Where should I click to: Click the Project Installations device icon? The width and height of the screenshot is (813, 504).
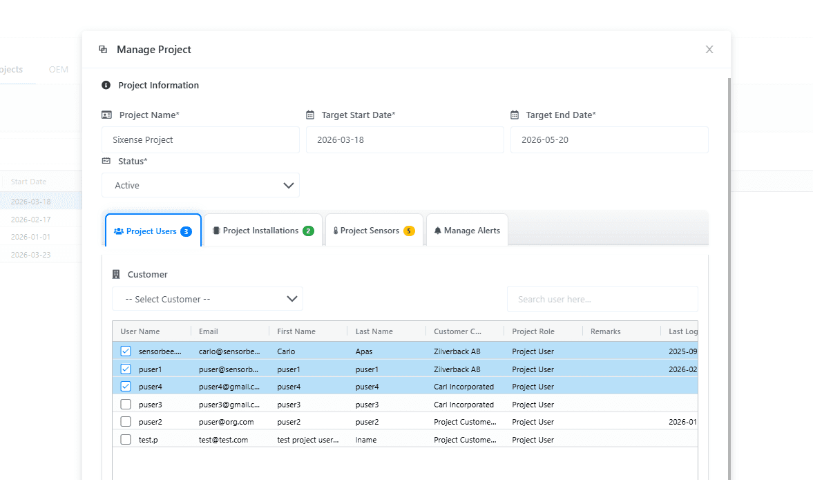pos(216,231)
